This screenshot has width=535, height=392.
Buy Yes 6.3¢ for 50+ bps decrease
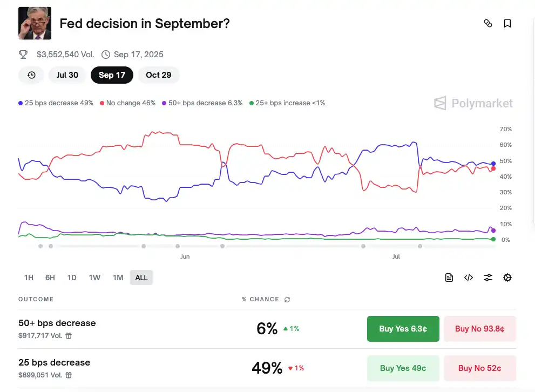(403, 329)
